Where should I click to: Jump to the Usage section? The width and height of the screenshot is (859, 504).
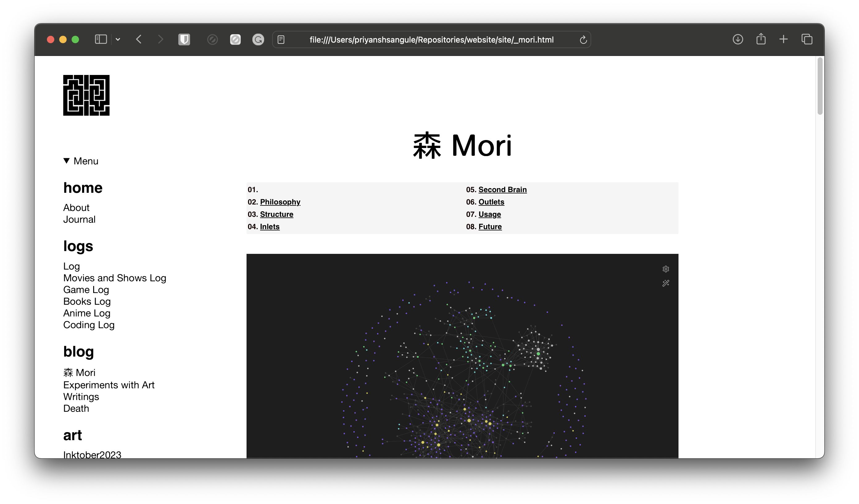coord(489,214)
